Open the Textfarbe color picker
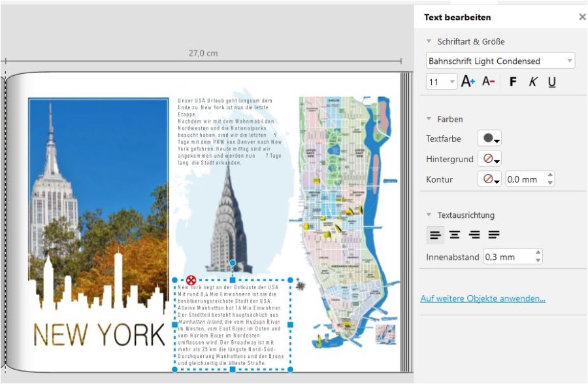The image size is (588, 384). coord(489,139)
